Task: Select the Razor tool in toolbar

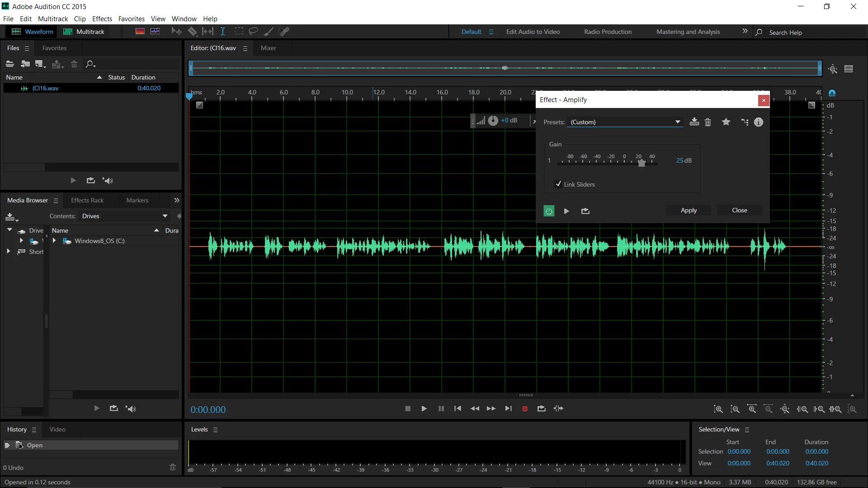Action: [193, 32]
